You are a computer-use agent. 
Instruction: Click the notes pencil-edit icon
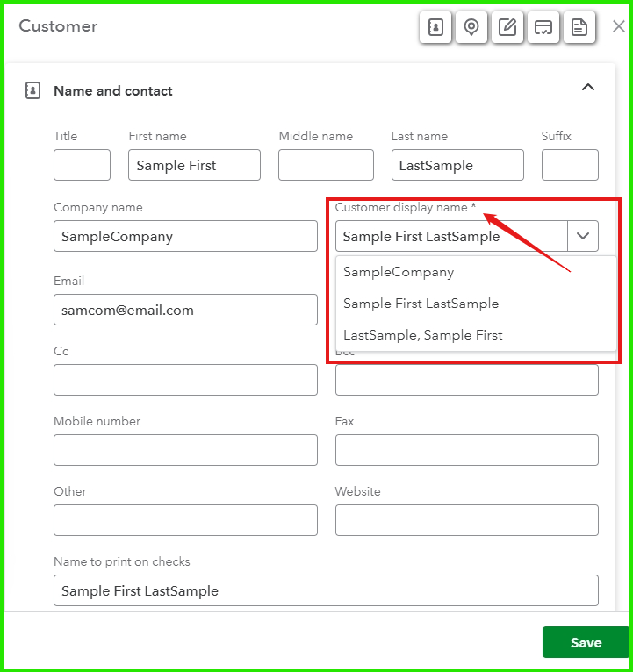pyautogui.click(x=507, y=26)
